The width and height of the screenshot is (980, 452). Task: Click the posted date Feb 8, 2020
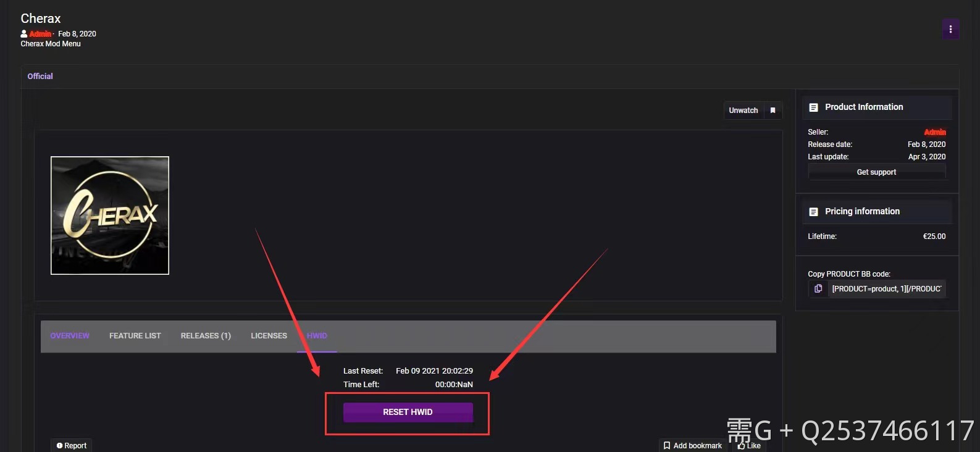(x=77, y=34)
